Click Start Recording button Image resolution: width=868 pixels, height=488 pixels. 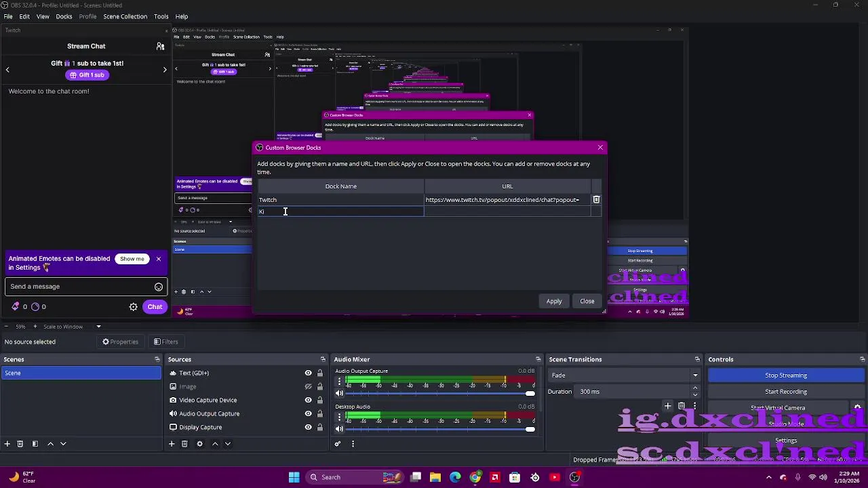(786, 391)
